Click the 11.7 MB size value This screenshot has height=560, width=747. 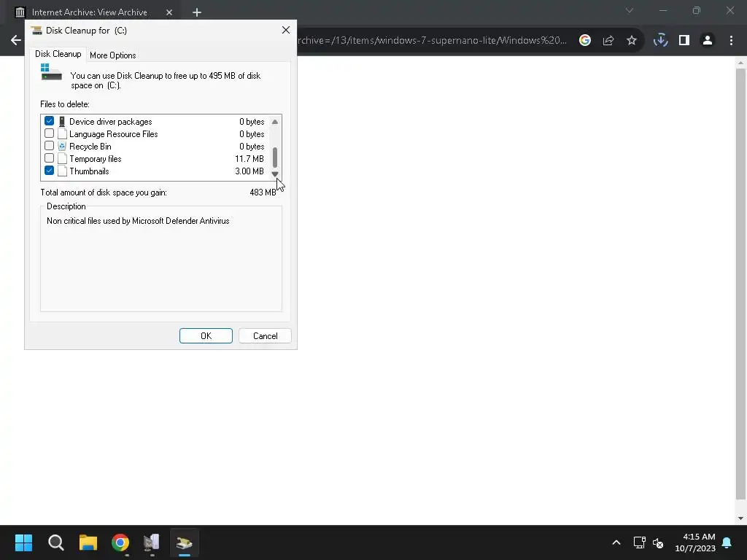pyautogui.click(x=249, y=158)
